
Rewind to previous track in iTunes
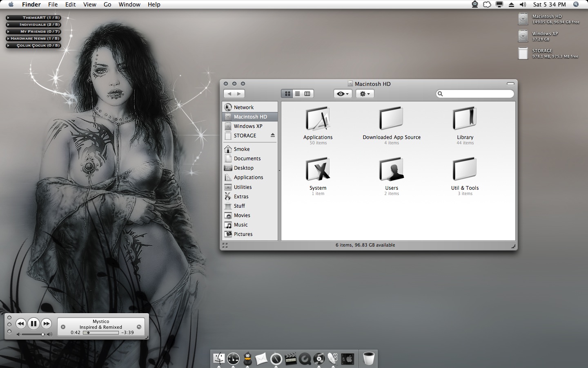click(21, 323)
